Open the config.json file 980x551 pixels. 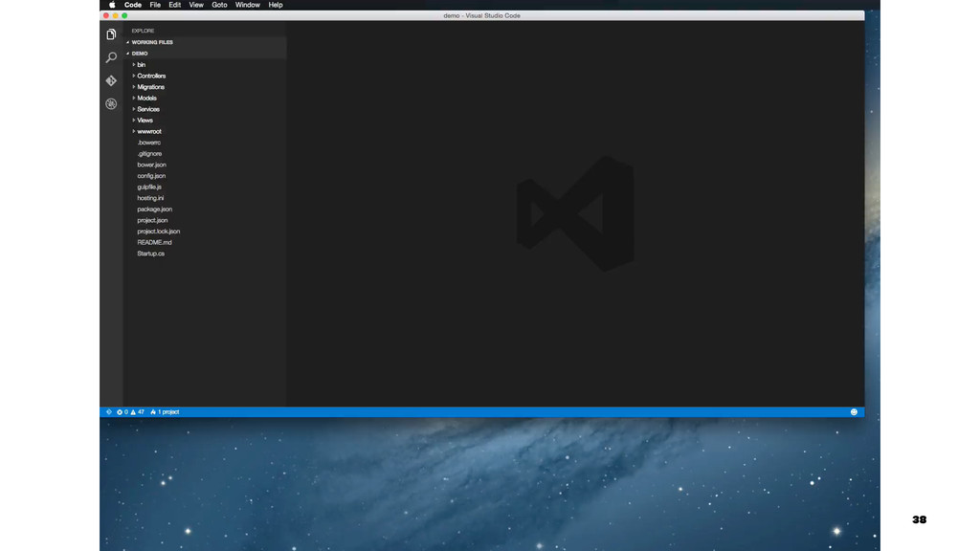click(x=151, y=176)
